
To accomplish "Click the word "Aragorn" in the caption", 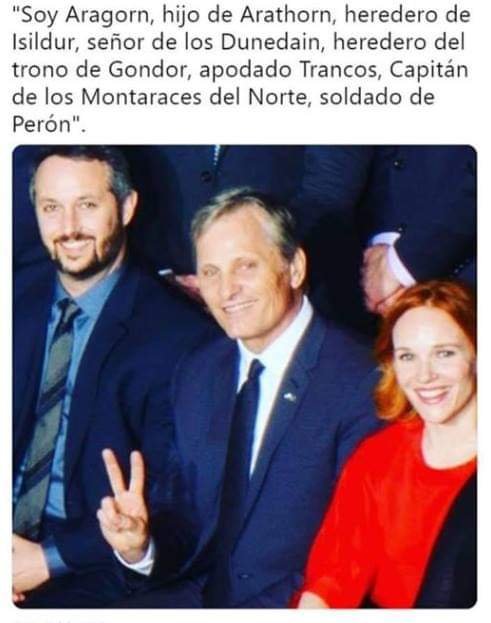I will (110, 15).
